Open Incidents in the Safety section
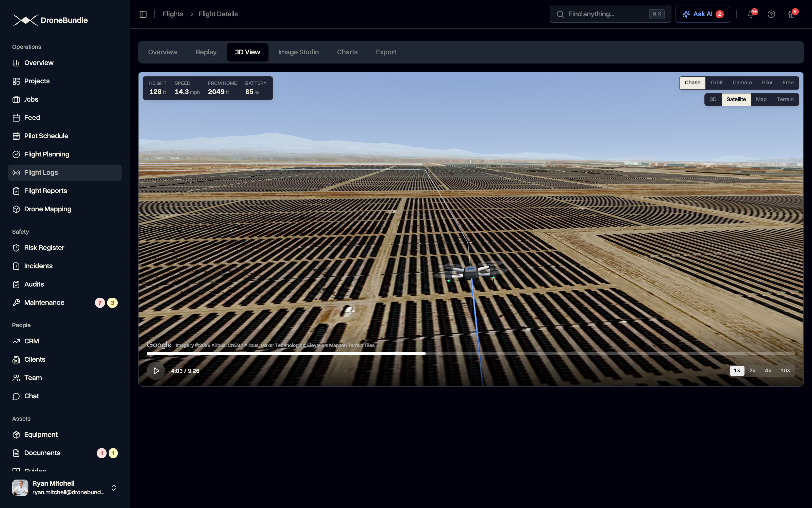This screenshot has height=508, width=812. pyautogui.click(x=65, y=266)
